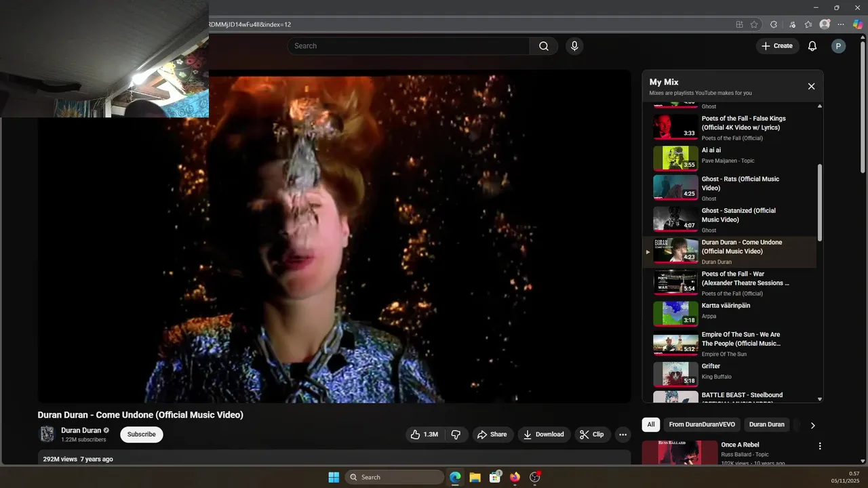Viewport: 868px width, 488px height.
Task: Open more actions ellipsis below video
Action: pyautogui.click(x=623, y=434)
